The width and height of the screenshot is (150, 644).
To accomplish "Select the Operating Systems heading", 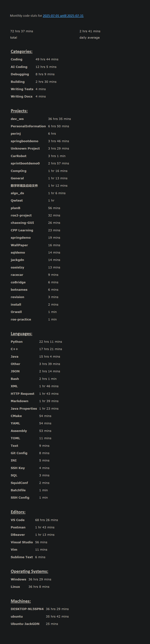I will coord(29,571).
